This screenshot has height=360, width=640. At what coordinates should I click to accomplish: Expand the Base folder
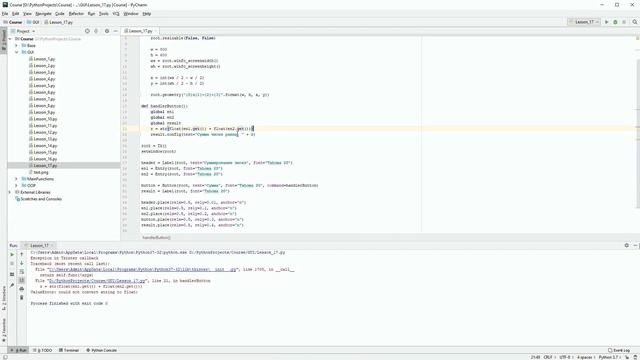(17, 46)
